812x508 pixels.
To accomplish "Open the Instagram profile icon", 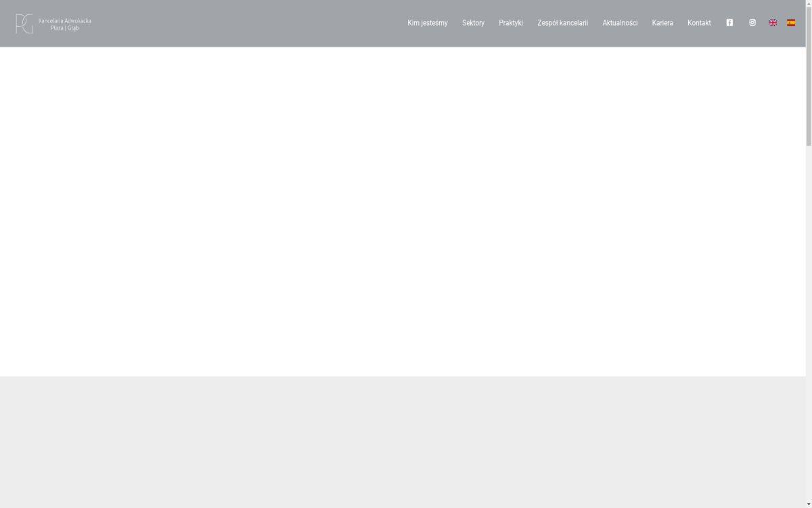I will tap(752, 22).
